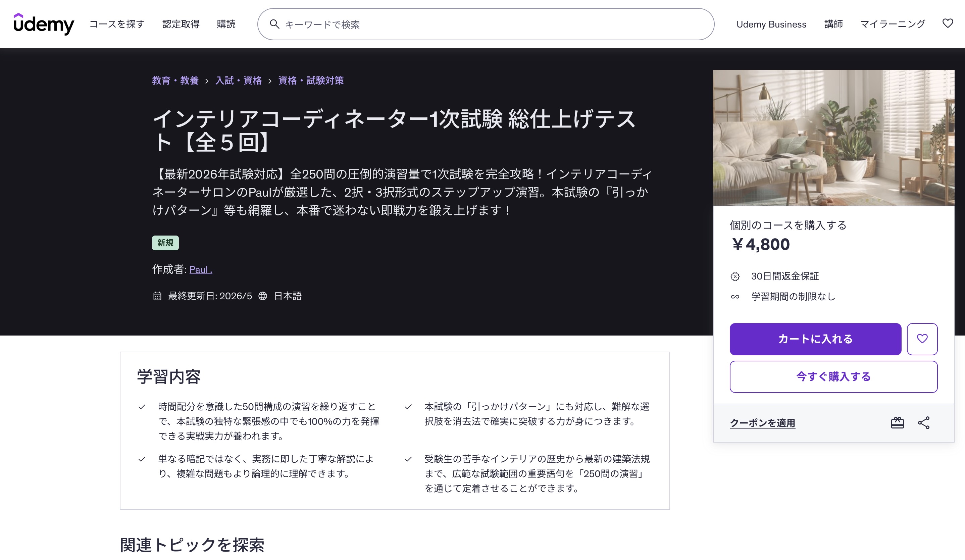Click 学習内容 heading

click(168, 376)
